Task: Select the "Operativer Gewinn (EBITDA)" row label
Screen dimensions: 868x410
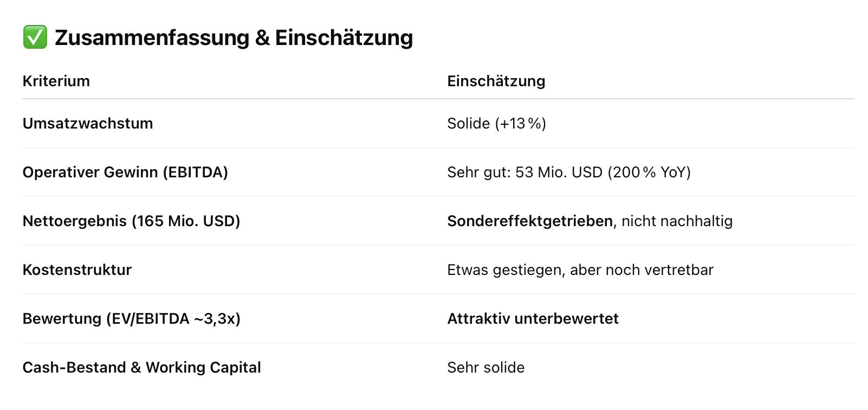Action: (x=125, y=172)
